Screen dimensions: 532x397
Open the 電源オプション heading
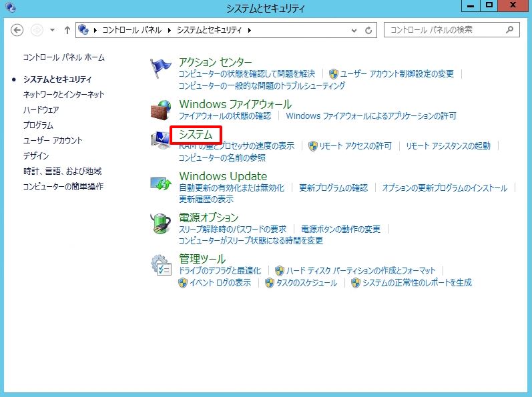(x=209, y=218)
